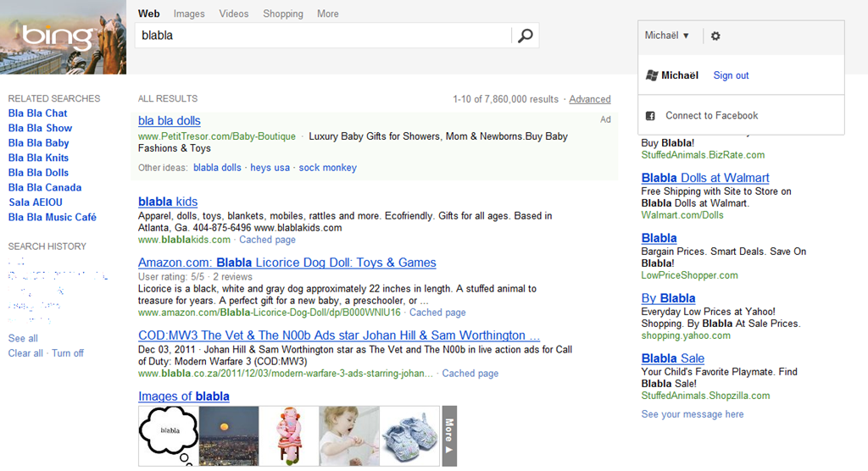The width and height of the screenshot is (868, 471).
Task: Select related search Bla Bla Canada
Action: point(45,187)
